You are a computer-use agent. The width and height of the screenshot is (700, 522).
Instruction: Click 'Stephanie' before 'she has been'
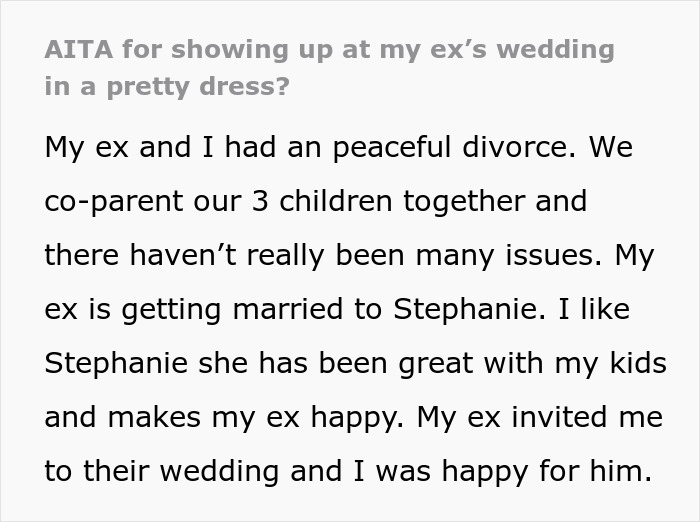point(116,363)
